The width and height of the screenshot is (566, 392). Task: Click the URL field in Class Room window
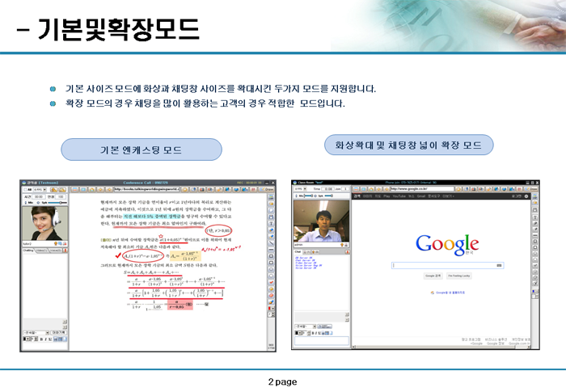tap(422, 189)
